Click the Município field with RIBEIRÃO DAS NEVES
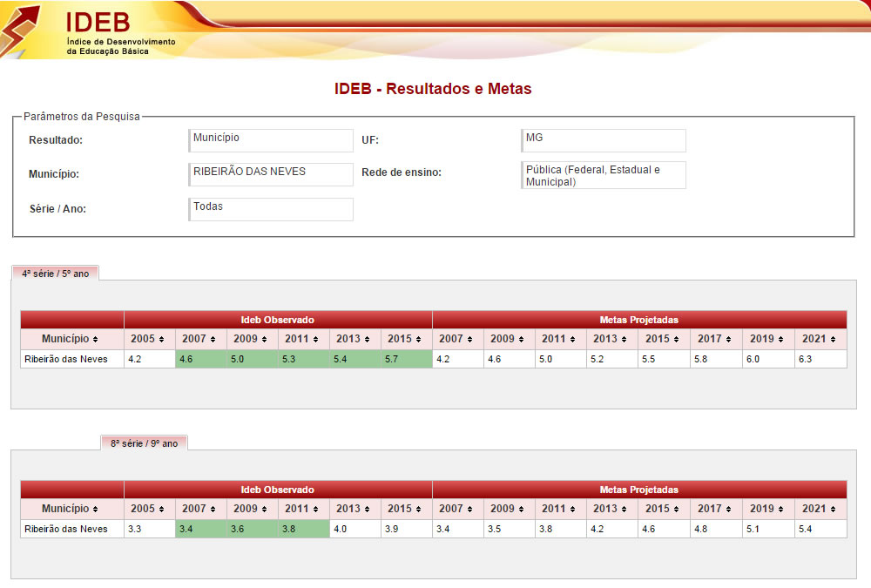Viewport: 871px width, 588px height. click(271, 174)
